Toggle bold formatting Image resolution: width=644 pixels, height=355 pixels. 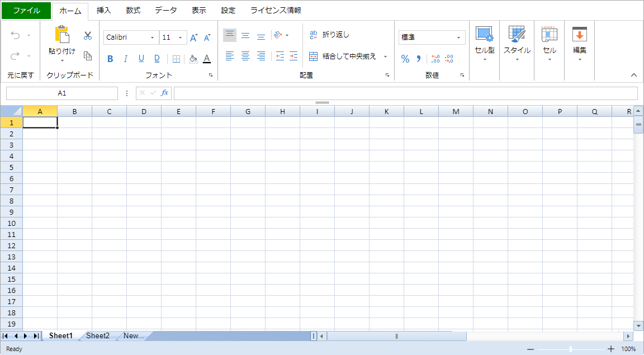click(110, 59)
